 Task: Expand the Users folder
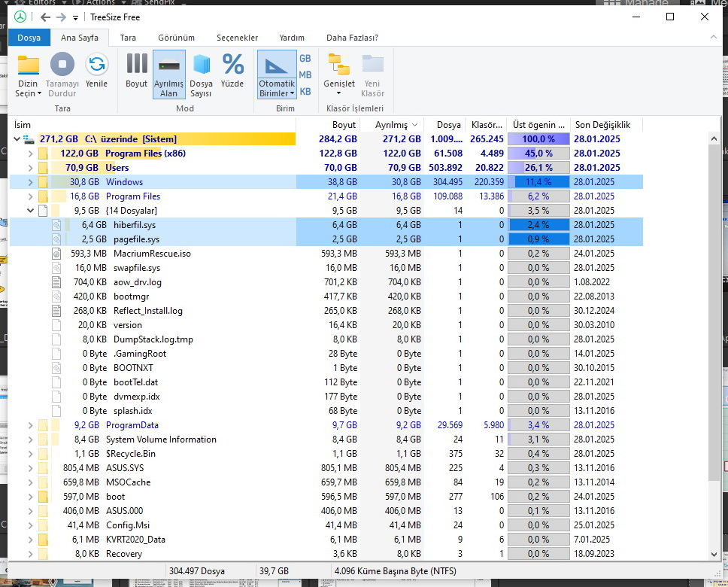tap(30, 168)
